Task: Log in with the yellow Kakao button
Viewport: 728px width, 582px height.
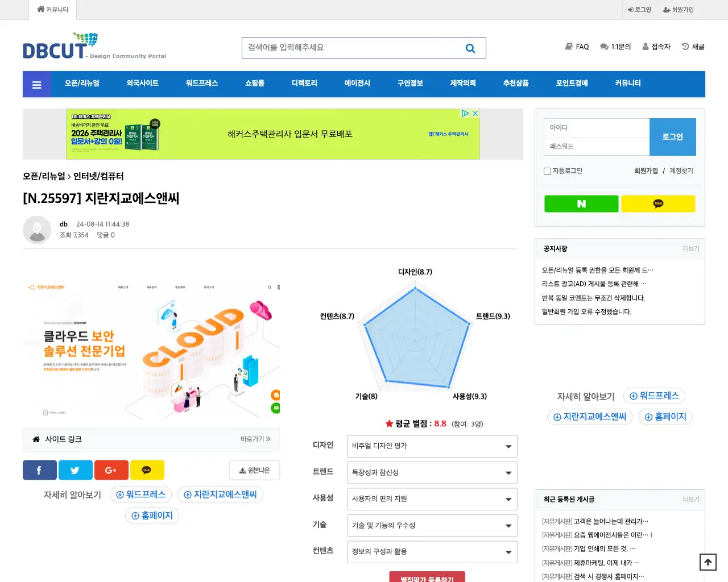Action: 658,203
